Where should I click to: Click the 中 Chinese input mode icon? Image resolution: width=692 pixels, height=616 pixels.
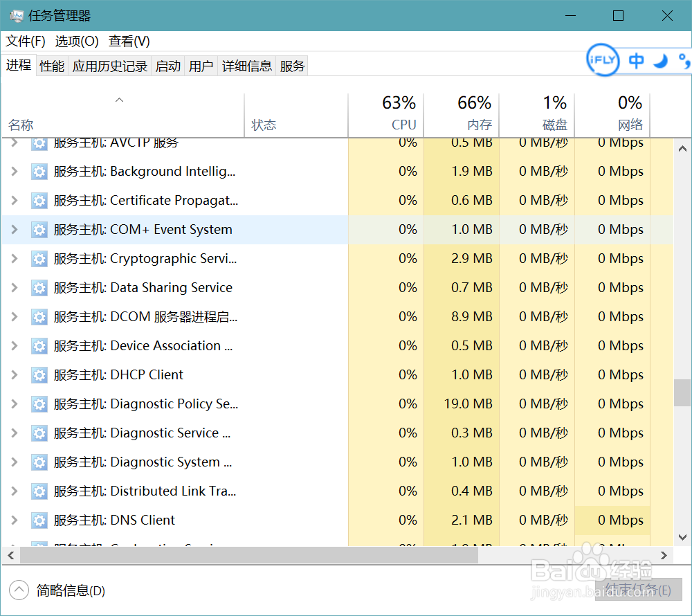(x=635, y=60)
